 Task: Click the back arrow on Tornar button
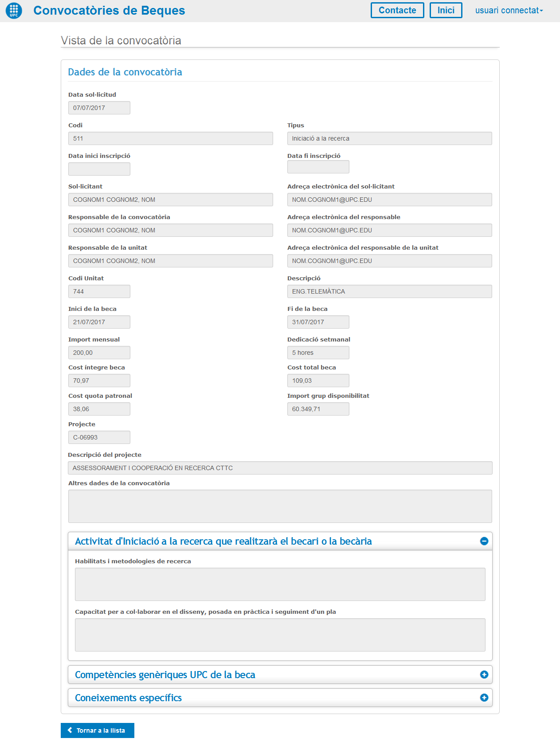(70, 730)
